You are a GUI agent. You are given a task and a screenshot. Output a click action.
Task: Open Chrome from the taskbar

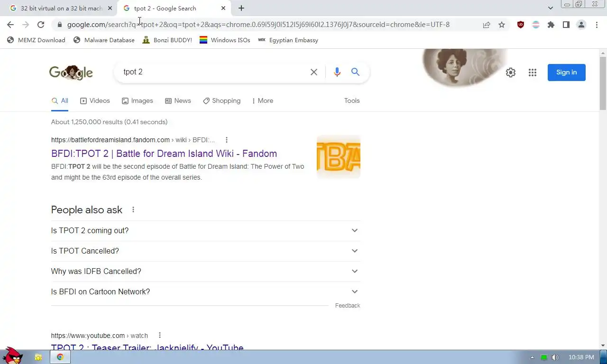point(60,357)
